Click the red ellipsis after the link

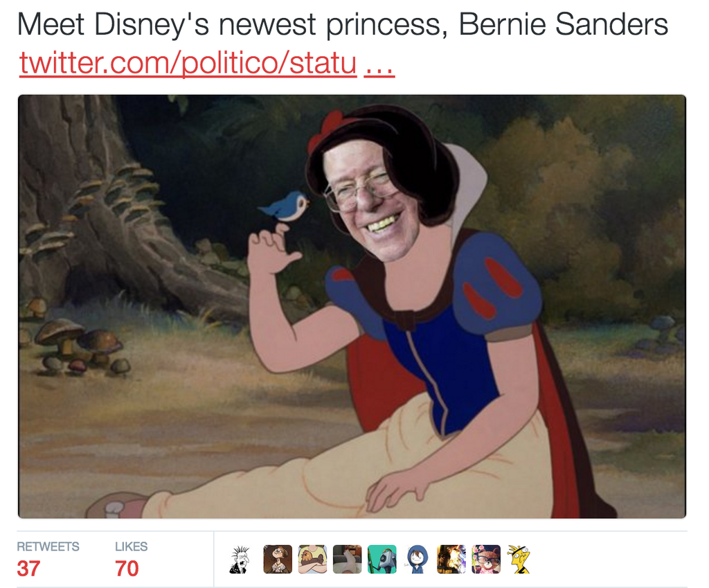(x=380, y=68)
